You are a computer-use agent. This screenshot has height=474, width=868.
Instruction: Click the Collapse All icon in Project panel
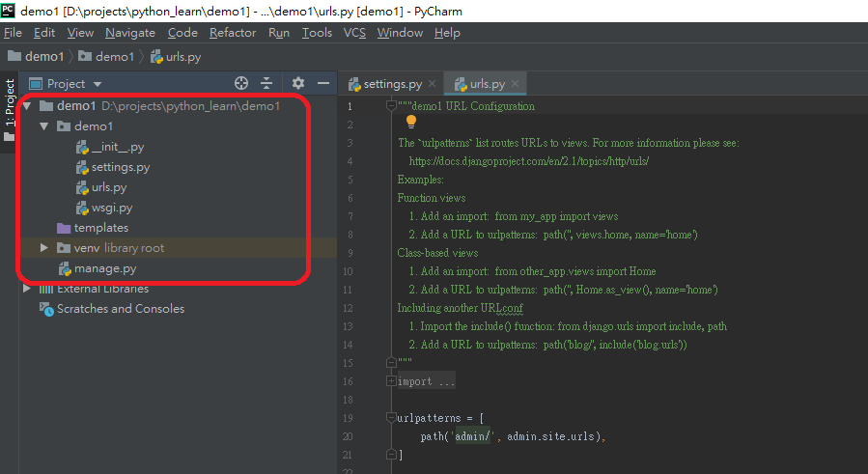(266, 83)
